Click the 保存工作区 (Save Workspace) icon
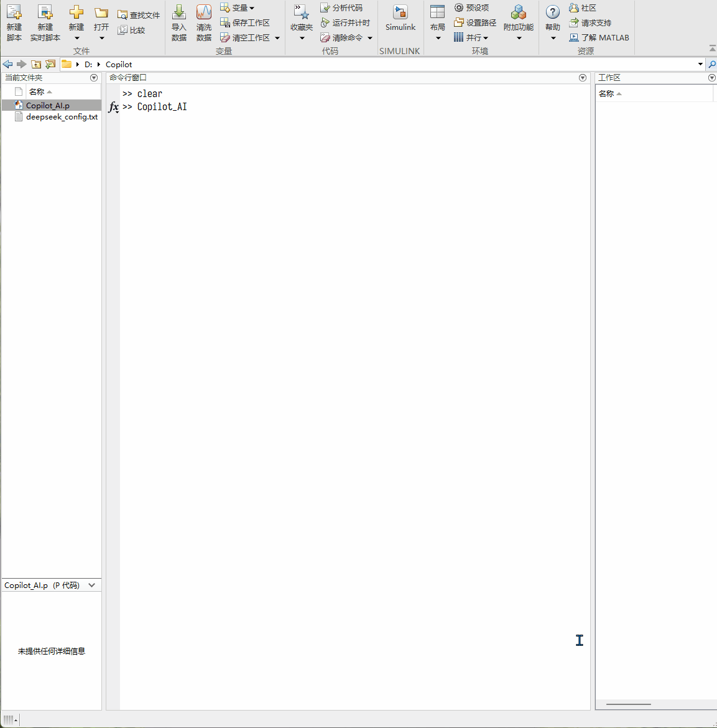 (247, 22)
